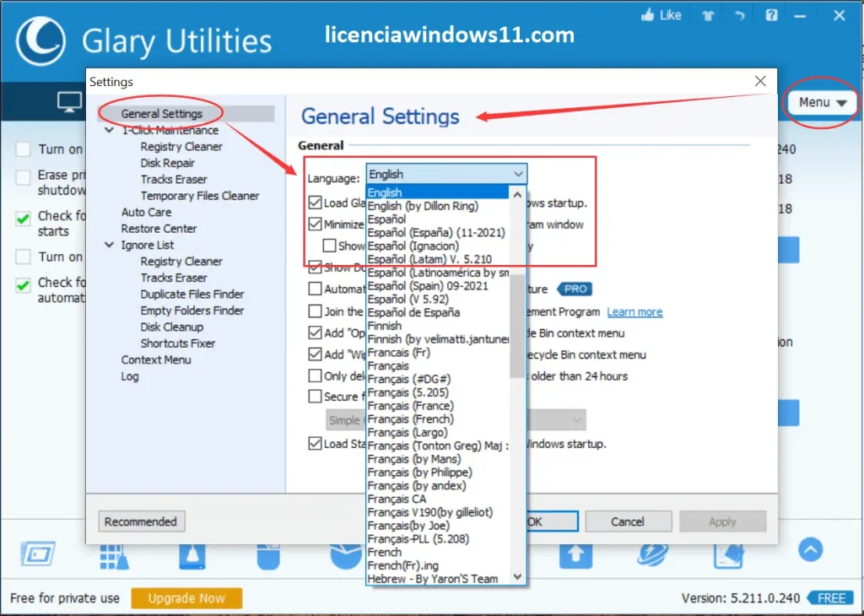Image resolution: width=864 pixels, height=616 pixels.
Task: Select Restore Center in settings tree
Action: pos(159,229)
